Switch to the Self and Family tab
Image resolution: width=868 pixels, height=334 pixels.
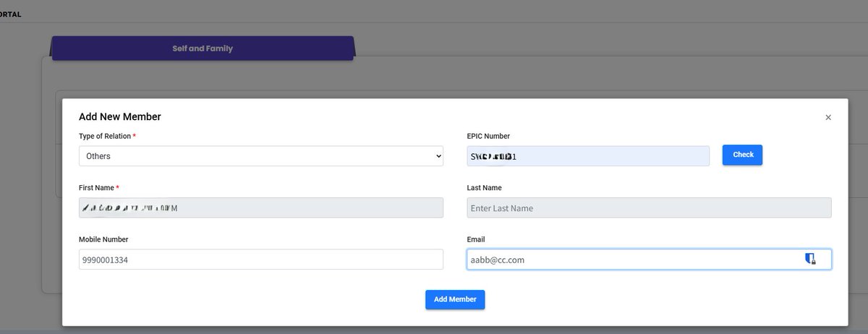click(x=203, y=48)
